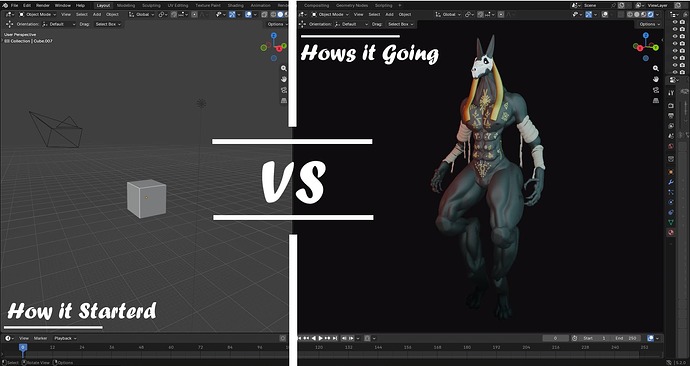Toggle camera view icon in left viewport
The height and width of the screenshot is (366, 690).
click(284, 90)
